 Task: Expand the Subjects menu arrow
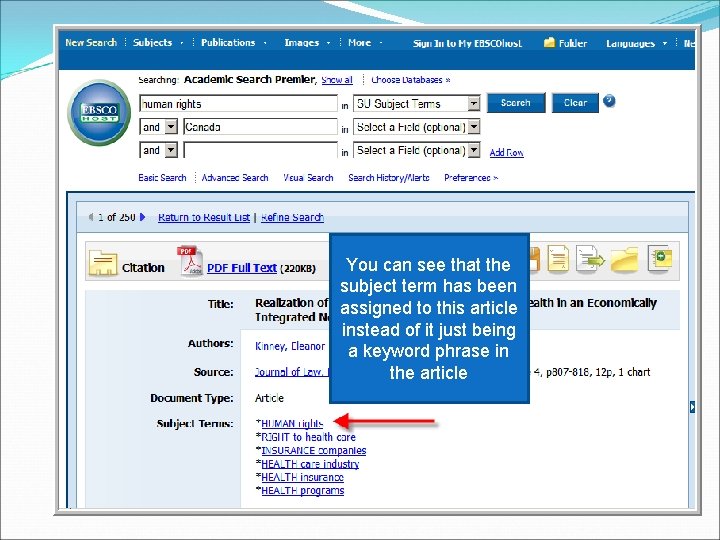point(182,43)
